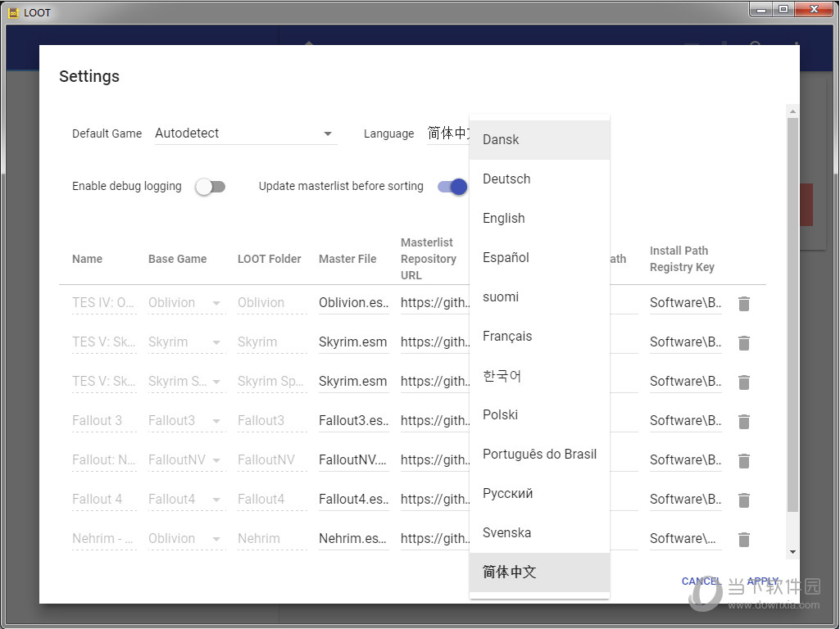840x629 pixels.
Task: Click the Base Game column header
Action: click(x=177, y=259)
